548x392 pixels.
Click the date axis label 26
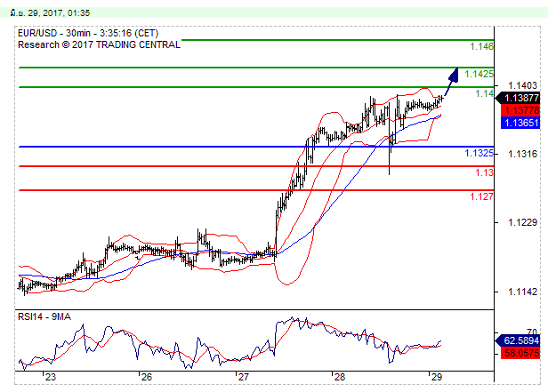[x=147, y=377]
